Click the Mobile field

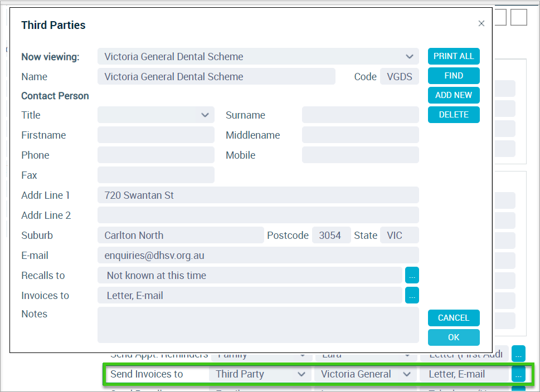[360, 155]
